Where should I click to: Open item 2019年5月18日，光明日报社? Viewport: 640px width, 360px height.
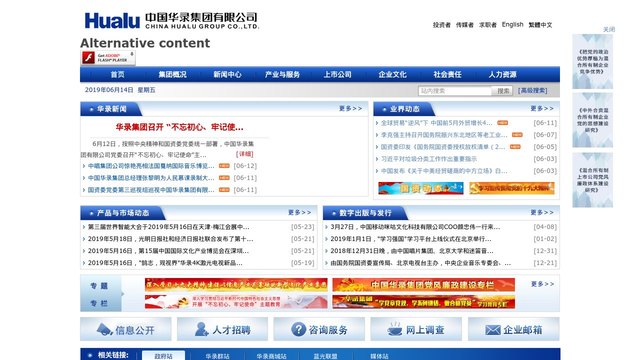click(x=170, y=239)
